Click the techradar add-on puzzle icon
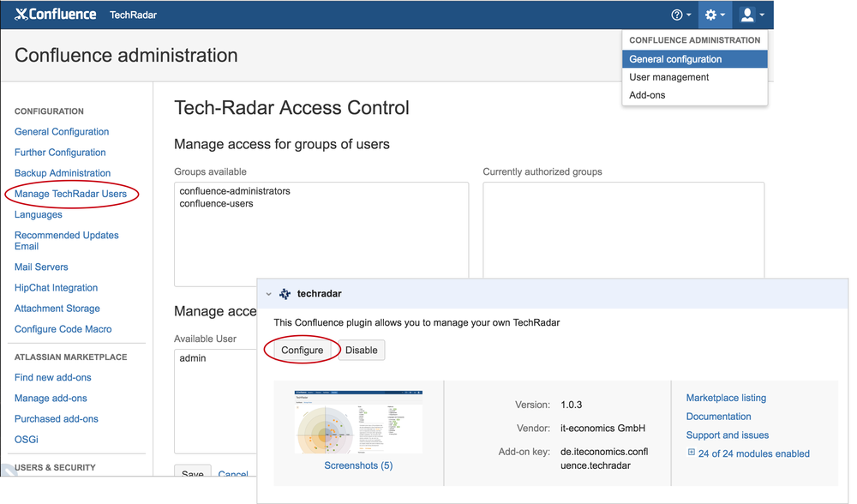 (285, 294)
